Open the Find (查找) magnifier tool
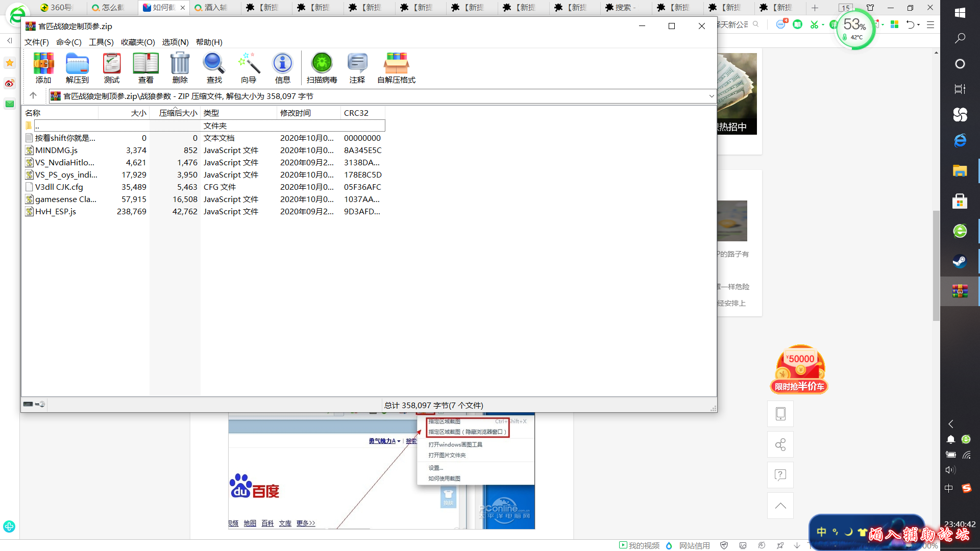The width and height of the screenshot is (980, 551). pos(214,68)
